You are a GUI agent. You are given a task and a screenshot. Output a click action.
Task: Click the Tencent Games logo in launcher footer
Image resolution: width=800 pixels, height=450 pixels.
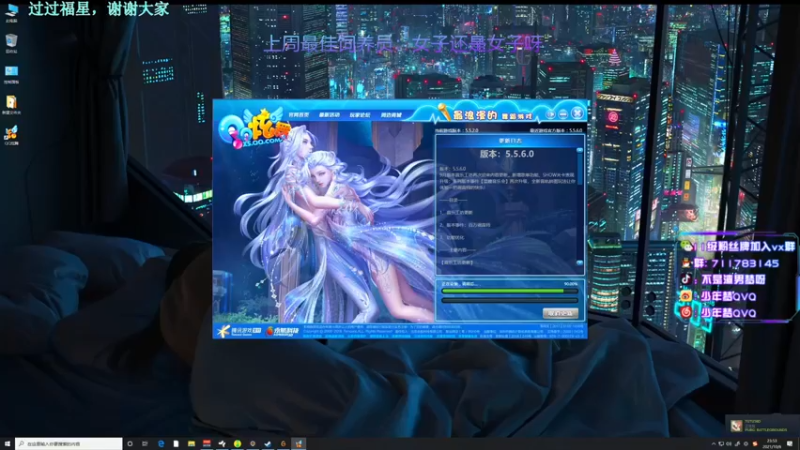[238, 331]
